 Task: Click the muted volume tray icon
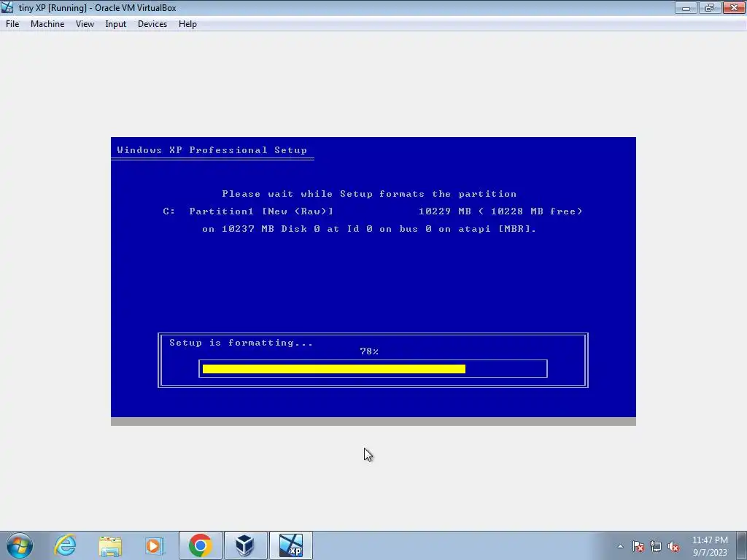click(673, 547)
